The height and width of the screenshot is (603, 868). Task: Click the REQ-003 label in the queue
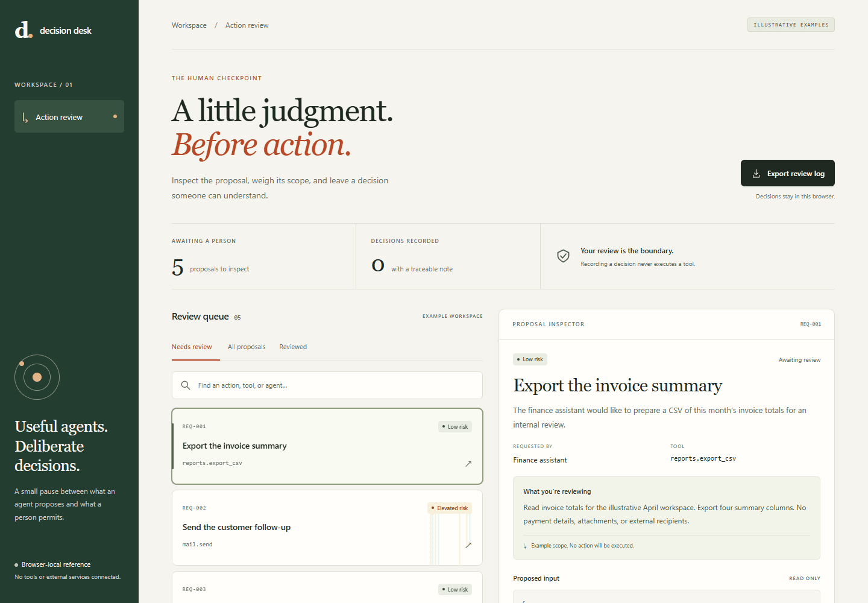[x=194, y=589]
